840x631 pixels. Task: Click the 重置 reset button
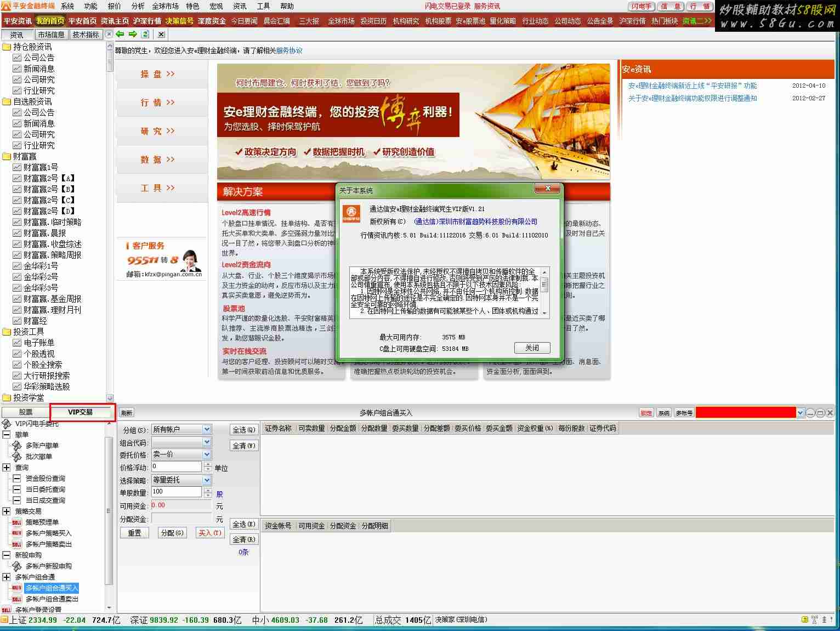tap(135, 533)
